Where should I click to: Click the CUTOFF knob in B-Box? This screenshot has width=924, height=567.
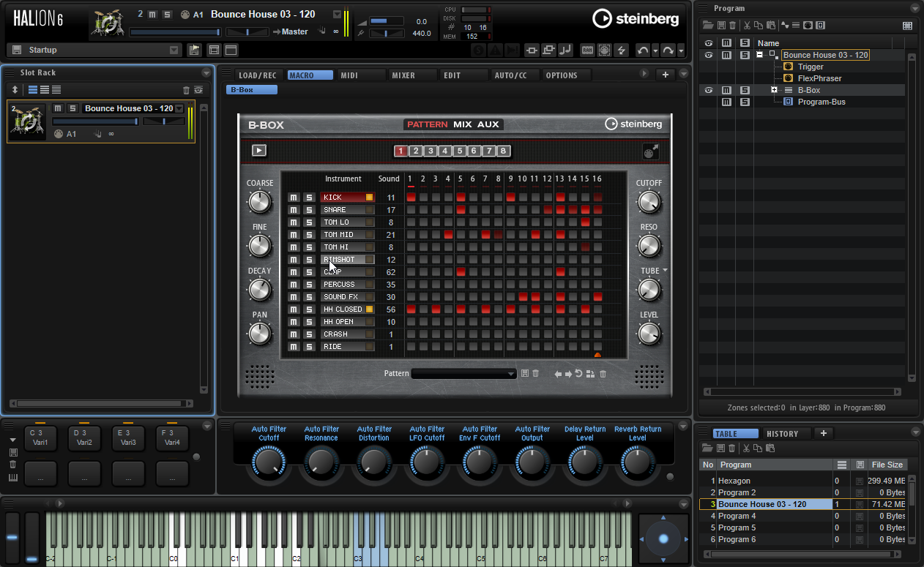pyautogui.click(x=649, y=203)
